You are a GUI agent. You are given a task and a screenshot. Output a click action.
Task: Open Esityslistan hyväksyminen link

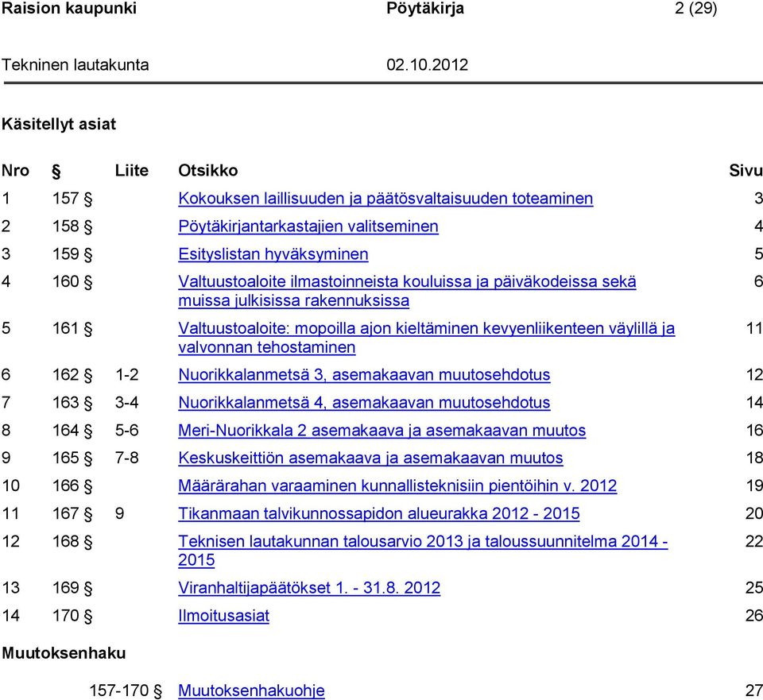(273, 254)
